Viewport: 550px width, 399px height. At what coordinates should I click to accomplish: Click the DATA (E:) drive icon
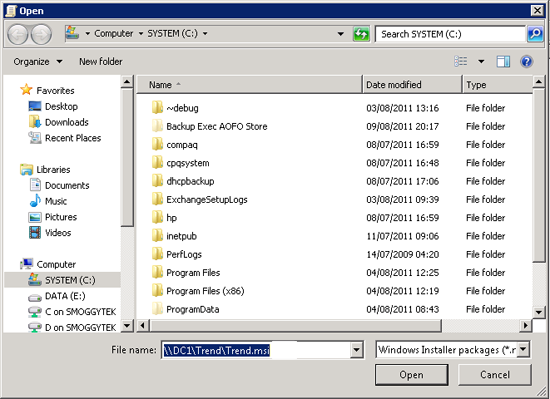35,297
